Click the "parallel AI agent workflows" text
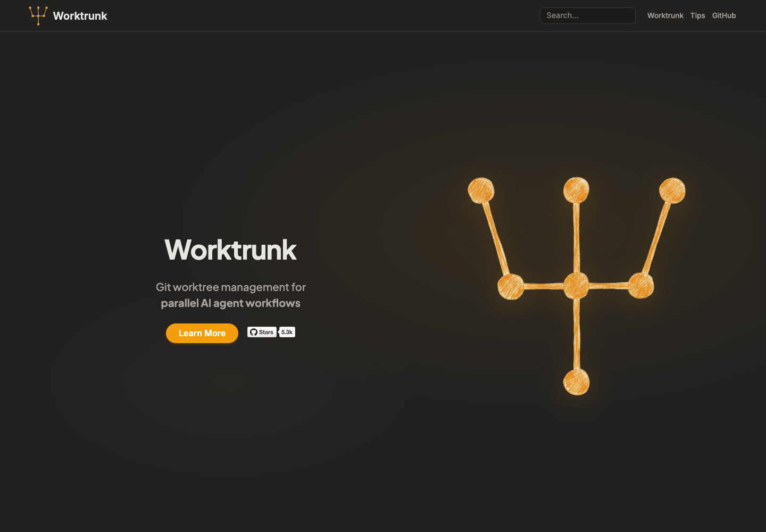 pyautogui.click(x=231, y=303)
